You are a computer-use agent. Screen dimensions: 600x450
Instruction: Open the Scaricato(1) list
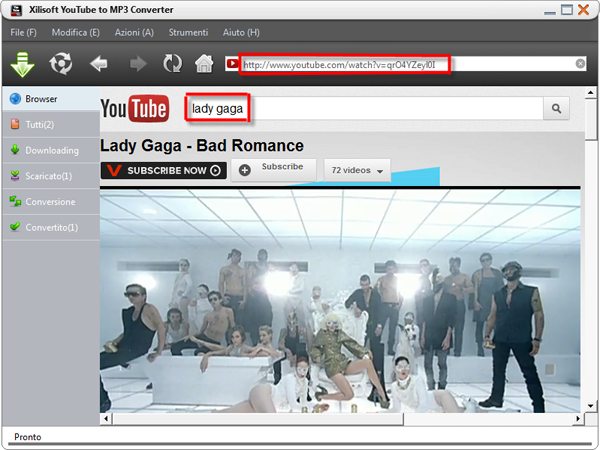[x=51, y=176]
